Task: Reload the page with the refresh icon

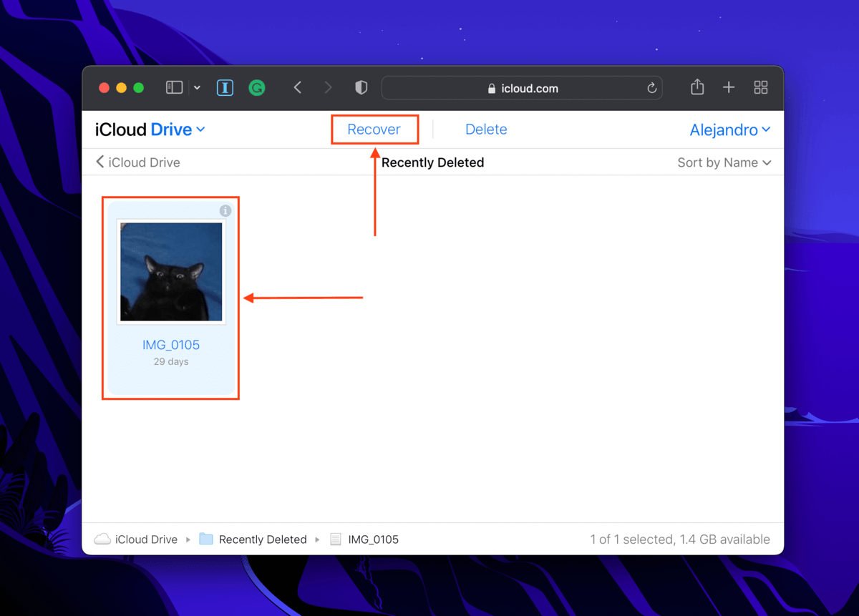Action: tap(651, 88)
